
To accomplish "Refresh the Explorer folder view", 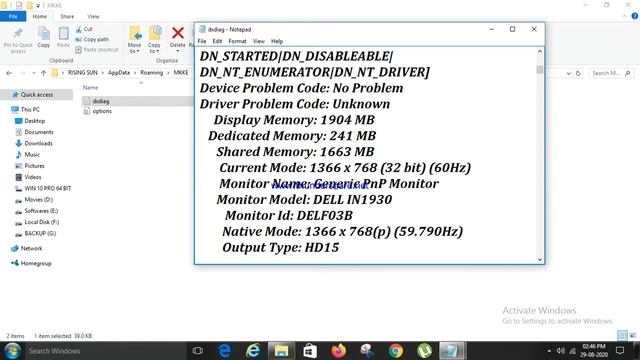I will tap(578, 73).
